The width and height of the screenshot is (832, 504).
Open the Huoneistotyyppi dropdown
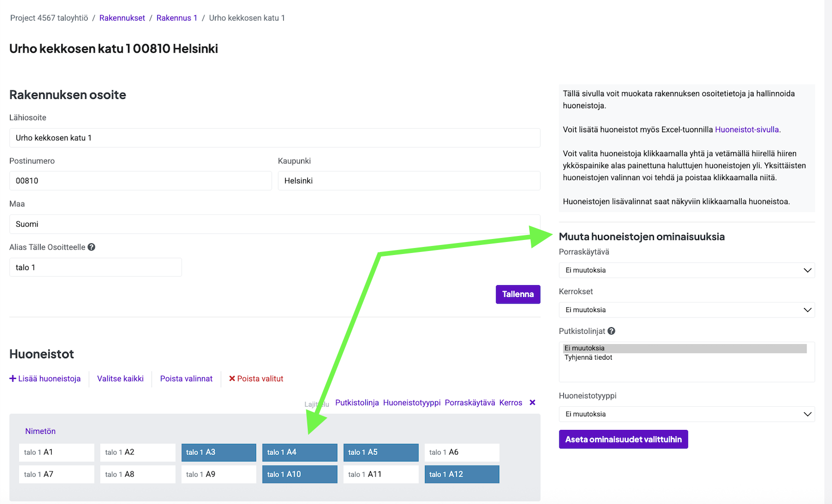point(686,414)
